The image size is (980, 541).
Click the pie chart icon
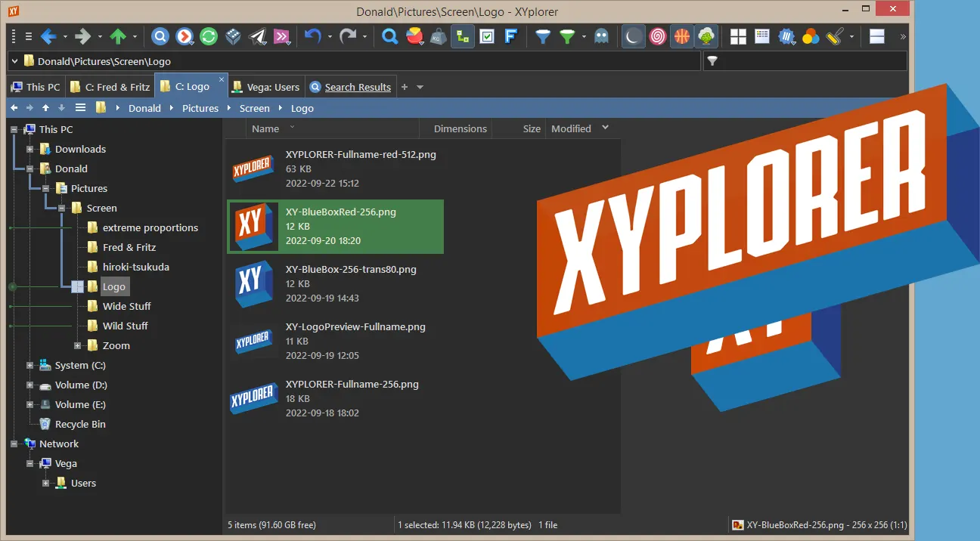point(414,36)
